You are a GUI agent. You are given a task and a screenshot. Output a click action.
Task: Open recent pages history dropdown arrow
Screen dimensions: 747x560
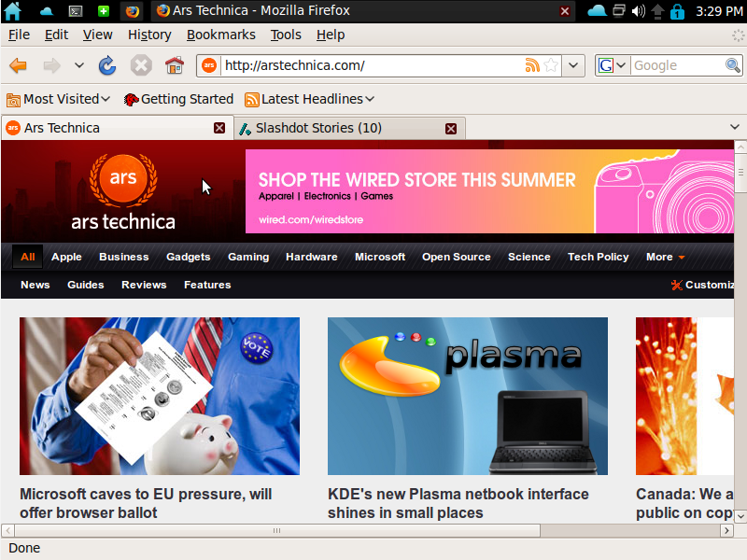79,65
